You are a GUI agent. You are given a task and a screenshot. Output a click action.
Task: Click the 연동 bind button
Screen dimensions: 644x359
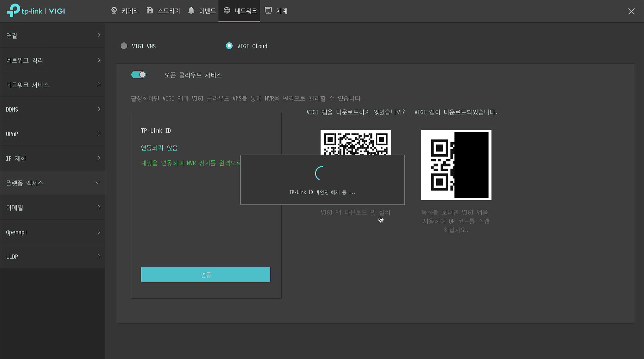(205, 274)
